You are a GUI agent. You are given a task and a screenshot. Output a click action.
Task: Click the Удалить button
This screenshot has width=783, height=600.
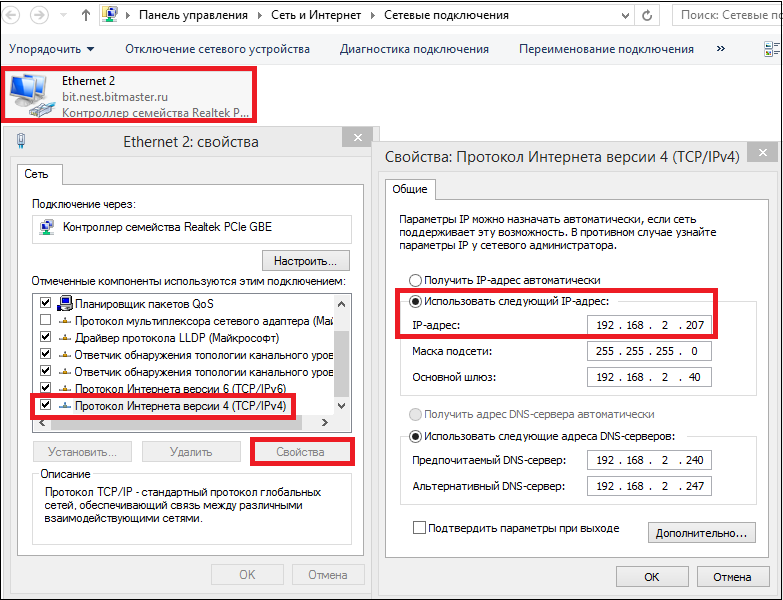pyautogui.click(x=191, y=452)
